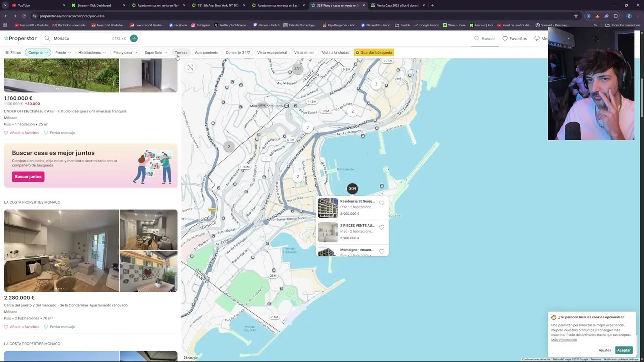644x362 pixels.
Task: Favorite the Montaigne listing heart
Action: [382, 251]
